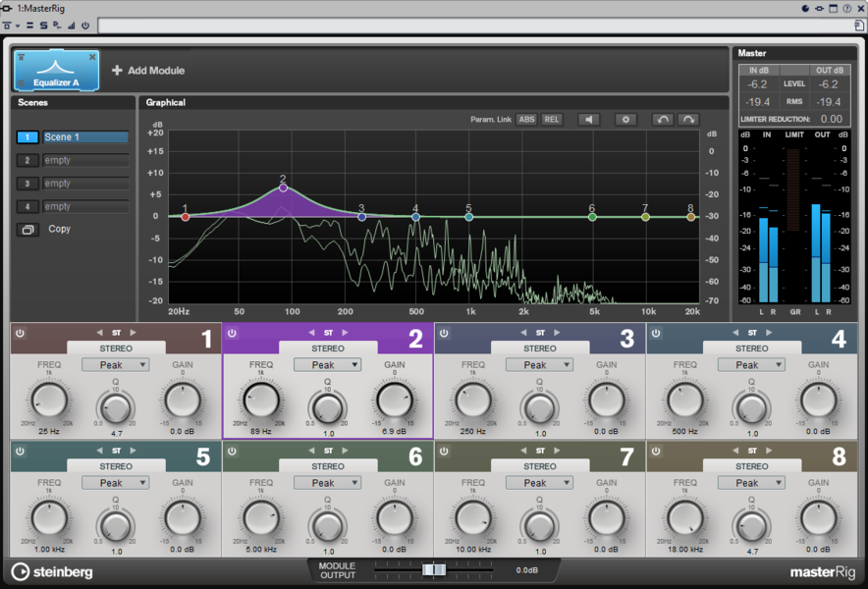The image size is (868, 589).
Task: Open band 6 Peak filter type dropdown
Action: pyautogui.click(x=327, y=483)
